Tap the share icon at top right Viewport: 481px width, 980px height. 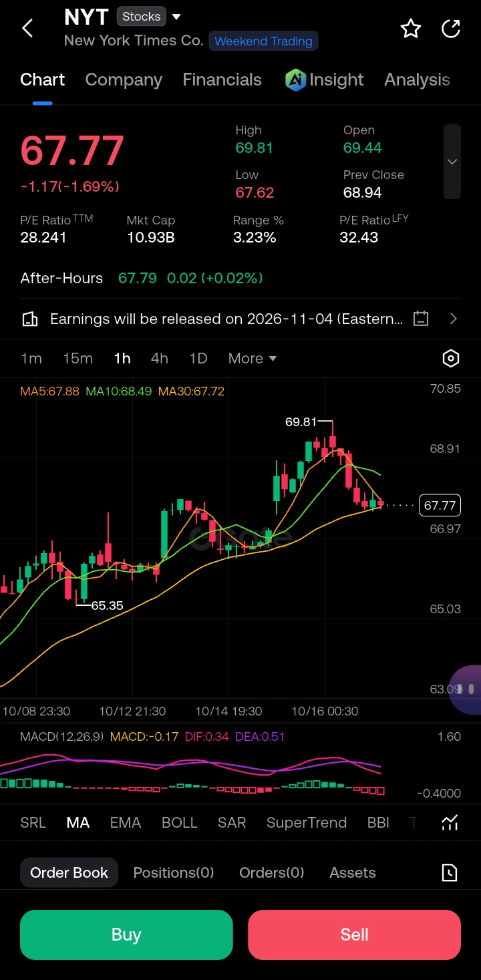click(452, 28)
